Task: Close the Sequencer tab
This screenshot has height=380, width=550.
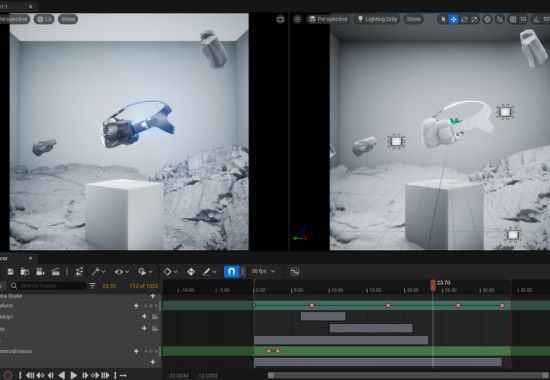Action: [31, 258]
